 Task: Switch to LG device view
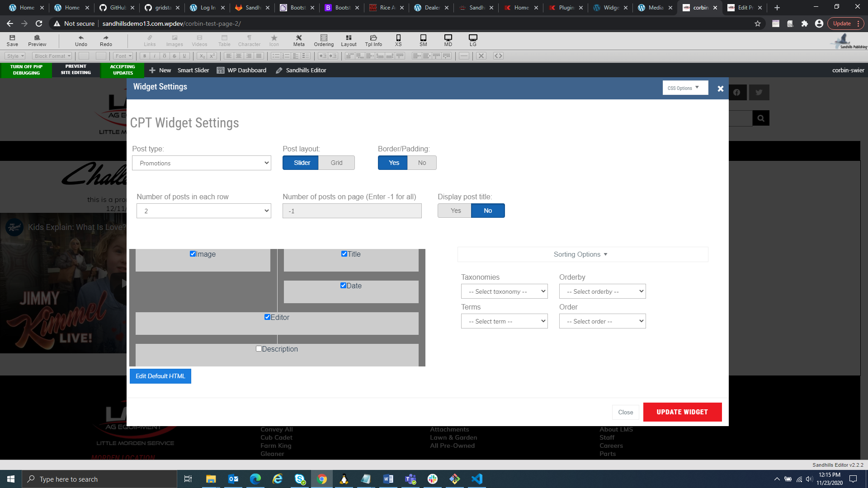pyautogui.click(x=473, y=40)
